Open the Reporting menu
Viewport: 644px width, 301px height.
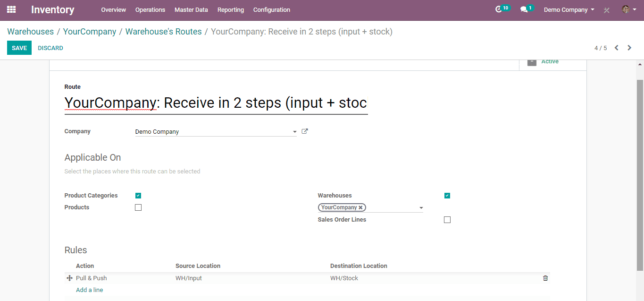pyautogui.click(x=231, y=9)
